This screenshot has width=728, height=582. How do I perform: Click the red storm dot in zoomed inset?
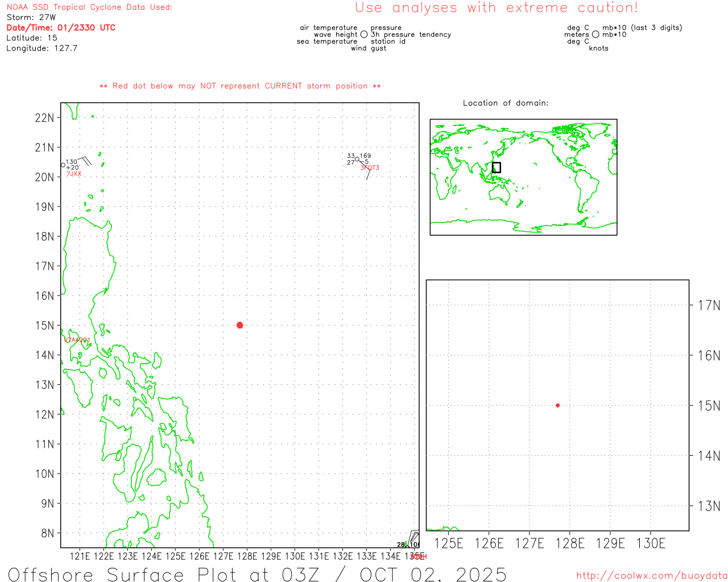pos(557,405)
